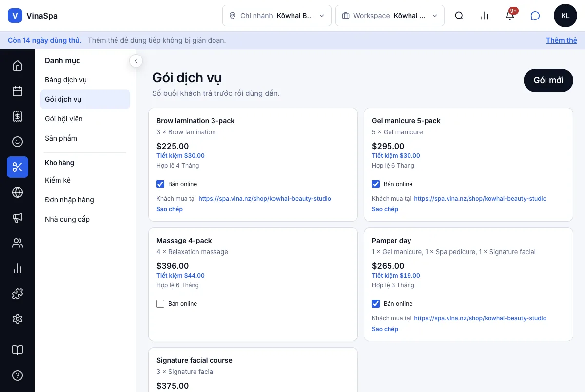Open shop URL in Gel manicure card

pyautogui.click(x=480, y=199)
